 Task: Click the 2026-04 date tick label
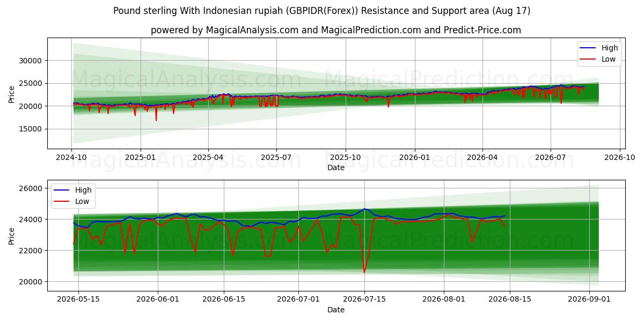pos(482,158)
